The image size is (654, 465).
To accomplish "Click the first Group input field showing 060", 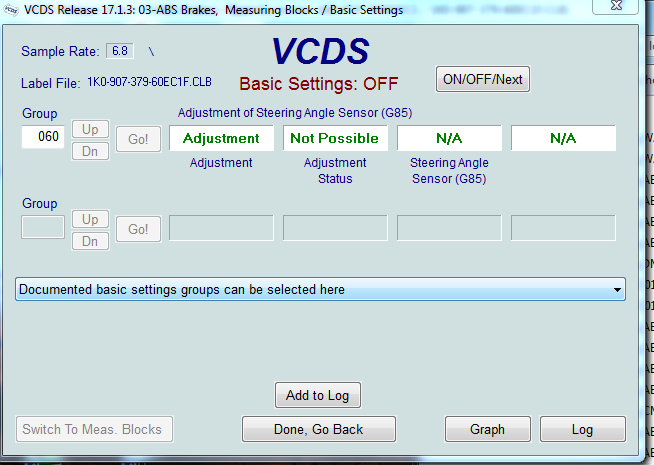I will 43,136.
